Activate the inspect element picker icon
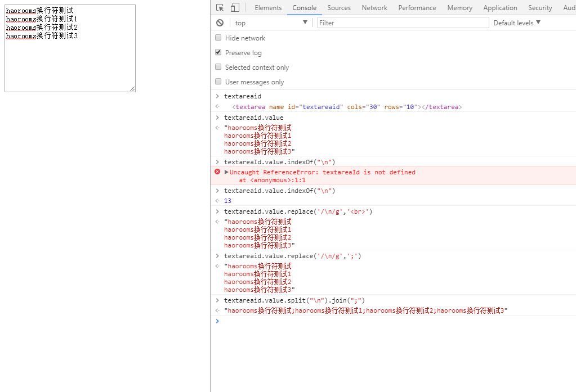The height and width of the screenshot is (392, 576). (220, 8)
